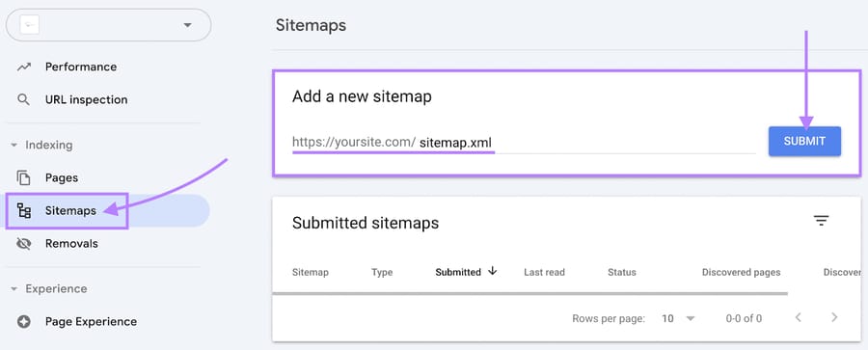The image size is (868, 350).
Task: Click the Sitemaps tree icon
Action: pyautogui.click(x=24, y=210)
